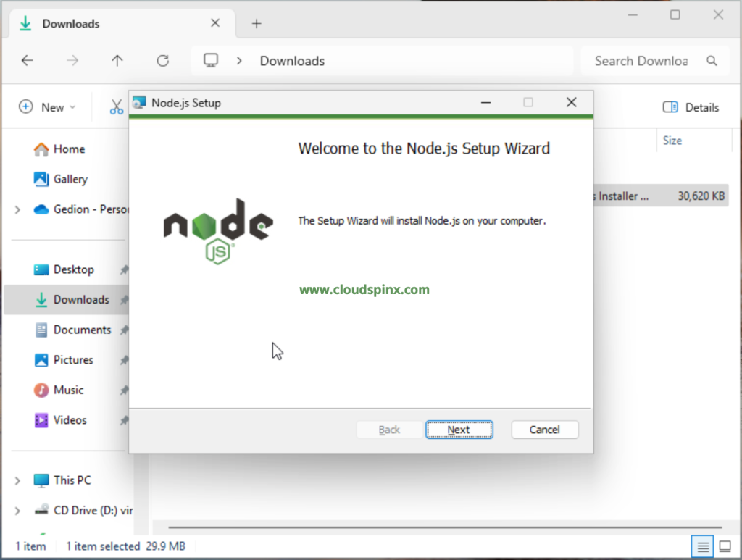Open the Gallery from the sidebar
Viewport: 742px width, 560px height.
[x=40, y=179]
